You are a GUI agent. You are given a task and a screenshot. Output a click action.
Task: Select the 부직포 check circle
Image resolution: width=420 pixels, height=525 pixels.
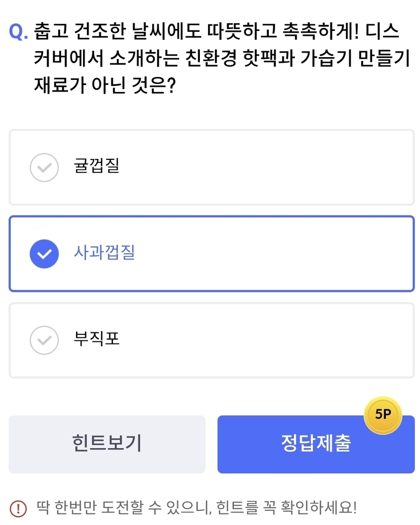pyautogui.click(x=45, y=340)
